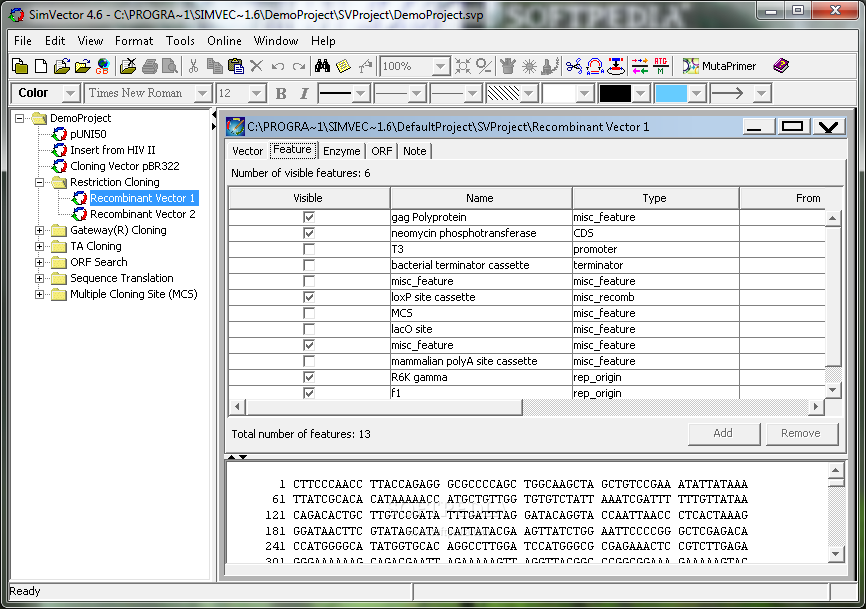Click the blue scissors restriction cut icon
866x609 pixels.
click(x=574, y=66)
